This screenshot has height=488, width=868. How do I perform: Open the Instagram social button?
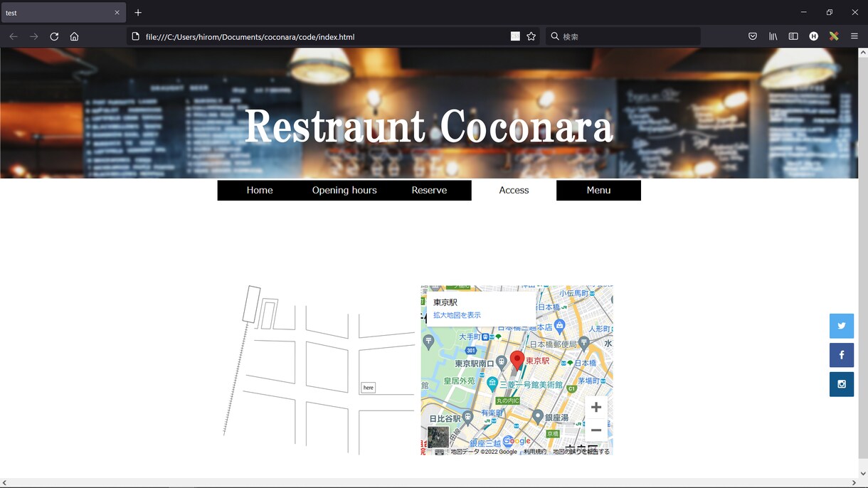click(842, 384)
